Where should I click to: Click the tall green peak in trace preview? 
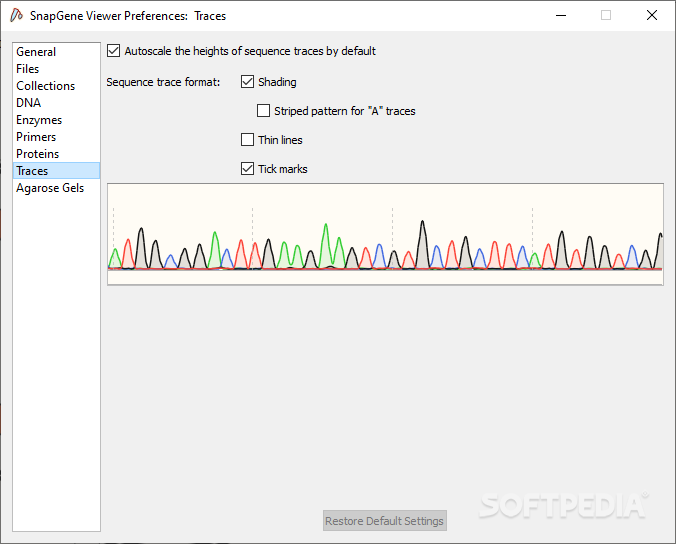click(x=326, y=238)
